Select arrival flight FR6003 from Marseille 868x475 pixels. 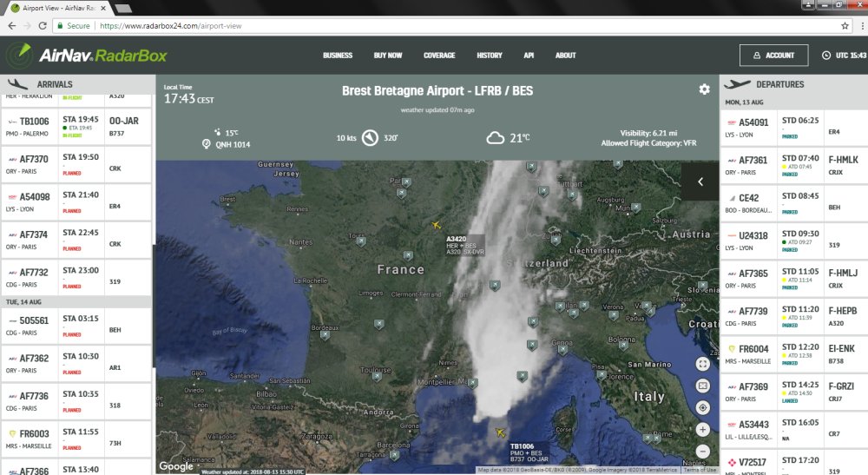click(76, 439)
